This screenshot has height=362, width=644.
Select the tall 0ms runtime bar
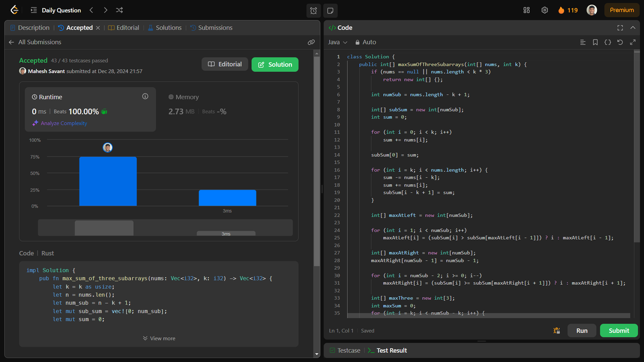(x=108, y=181)
